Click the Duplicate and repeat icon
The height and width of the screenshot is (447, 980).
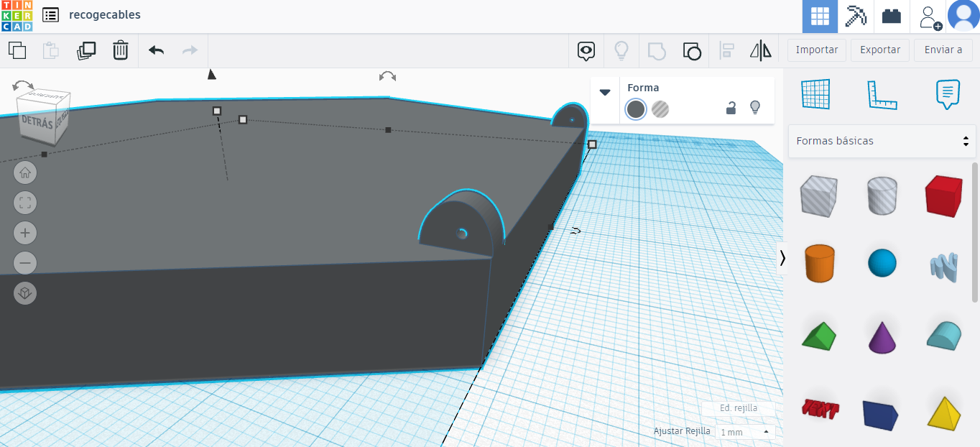(x=86, y=50)
